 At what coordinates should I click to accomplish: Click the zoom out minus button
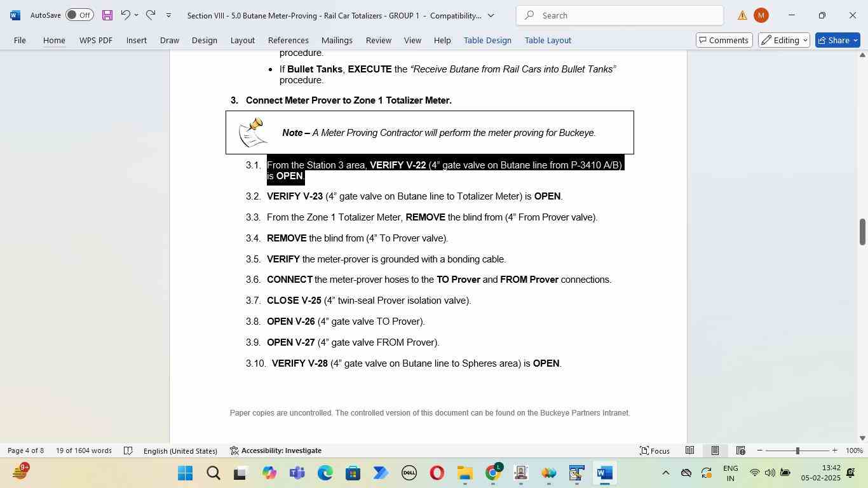(759, 451)
